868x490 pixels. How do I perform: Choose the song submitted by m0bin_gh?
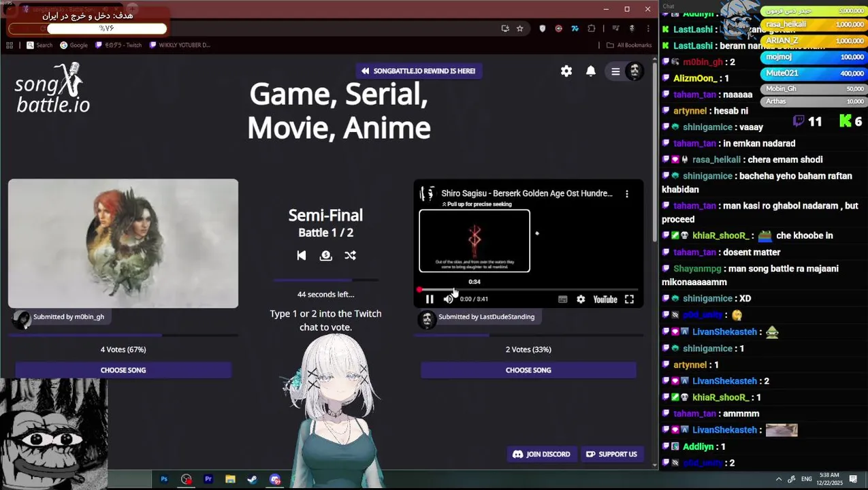click(123, 370)
